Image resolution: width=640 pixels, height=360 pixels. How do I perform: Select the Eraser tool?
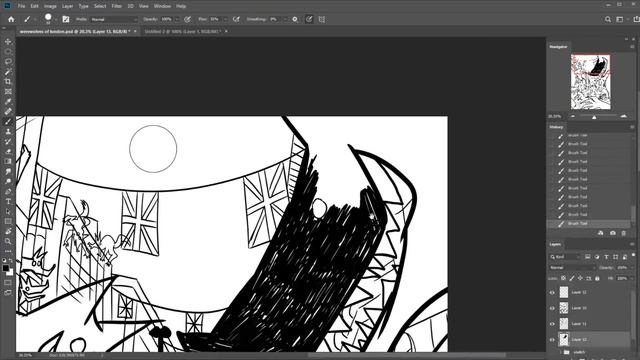pyautogui.click(x=8, y=151)
